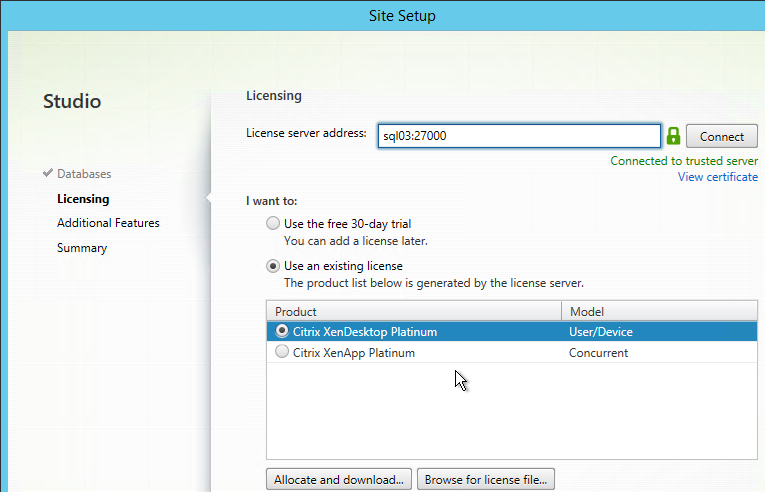Select the Use an existing license option

pyautogui.click(x=273, y=266)
